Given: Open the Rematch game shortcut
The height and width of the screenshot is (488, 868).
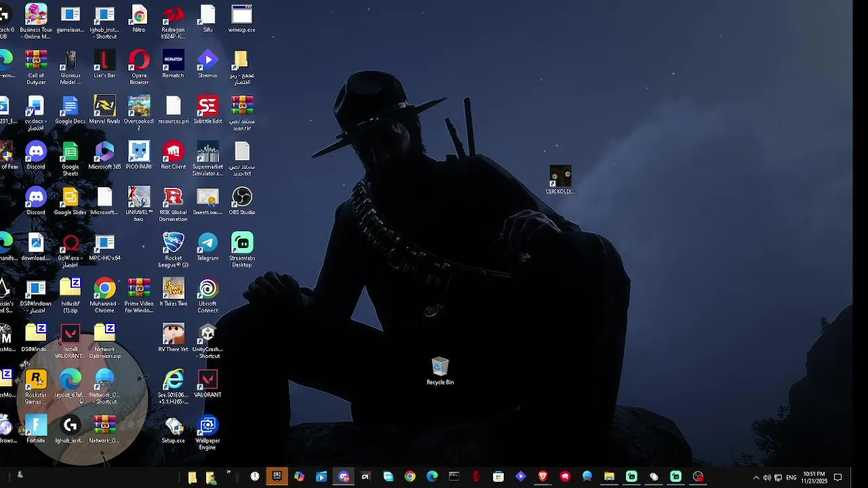Looking at the screenshot, I should point(173,64).
